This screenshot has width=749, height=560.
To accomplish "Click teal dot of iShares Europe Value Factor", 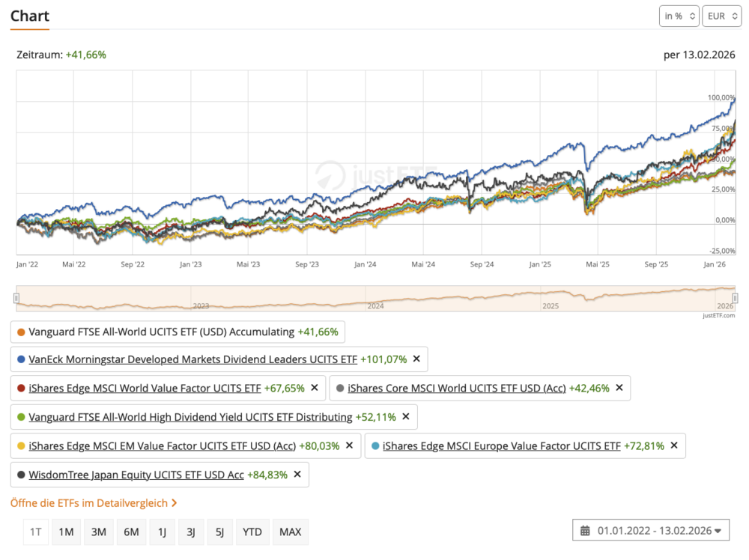I will [375, 445].
